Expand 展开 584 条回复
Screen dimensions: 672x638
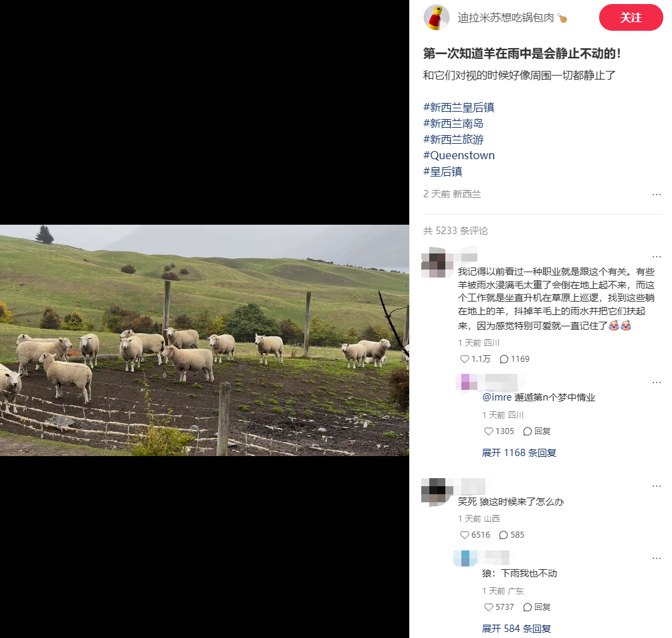click(516, 629)
